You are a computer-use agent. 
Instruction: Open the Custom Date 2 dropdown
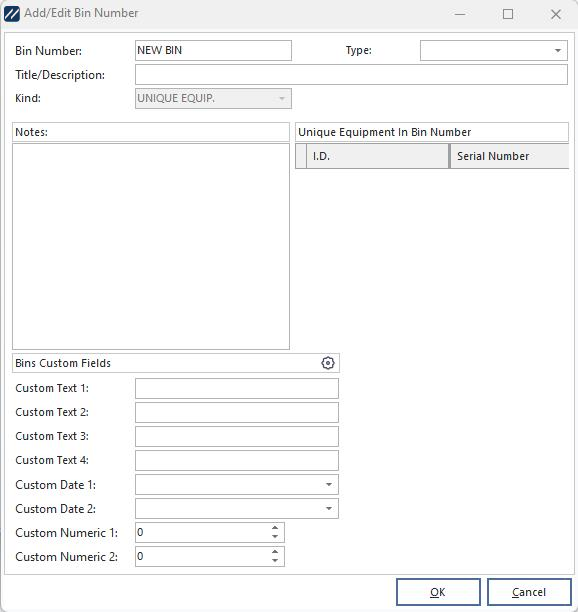(329, 508)
